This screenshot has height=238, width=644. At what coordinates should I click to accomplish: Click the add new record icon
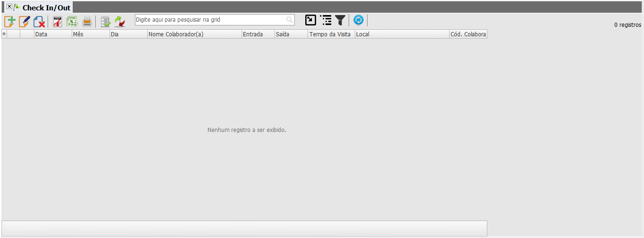(10, 21)
